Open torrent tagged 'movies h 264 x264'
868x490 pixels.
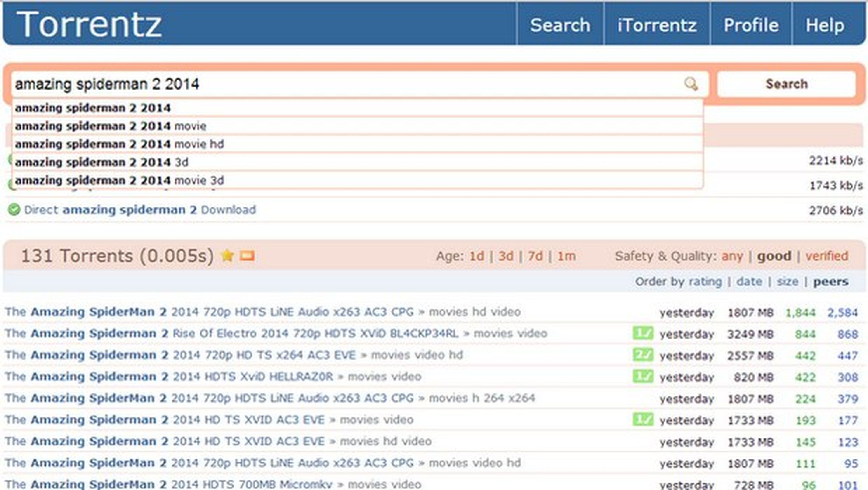(209, 398)
